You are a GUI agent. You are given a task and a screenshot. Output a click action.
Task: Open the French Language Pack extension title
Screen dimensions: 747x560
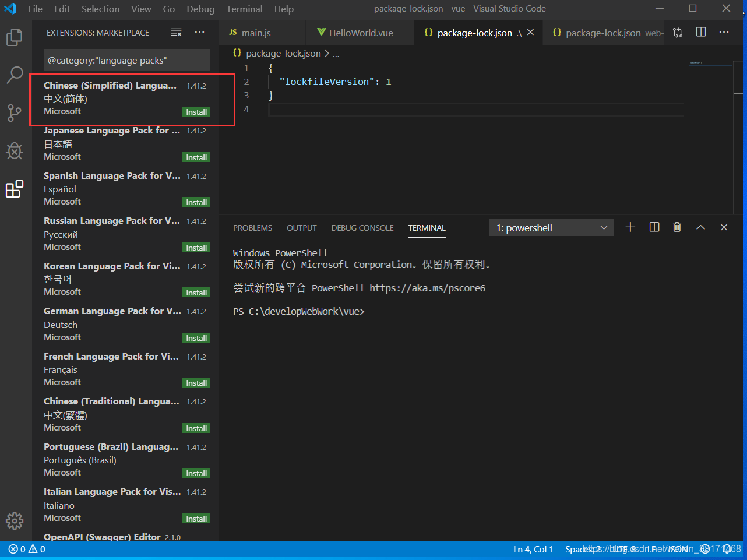[x=111, y=356]
